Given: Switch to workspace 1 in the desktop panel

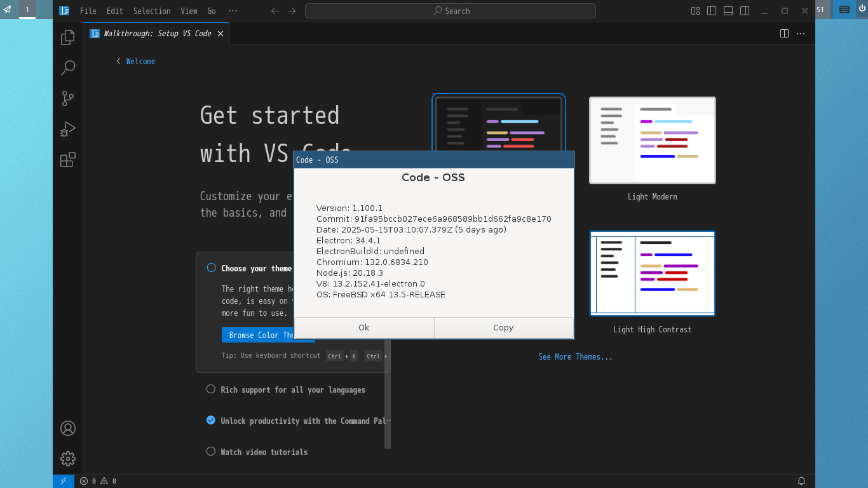Looking at the screenshot, I should [x=27, y=10].
